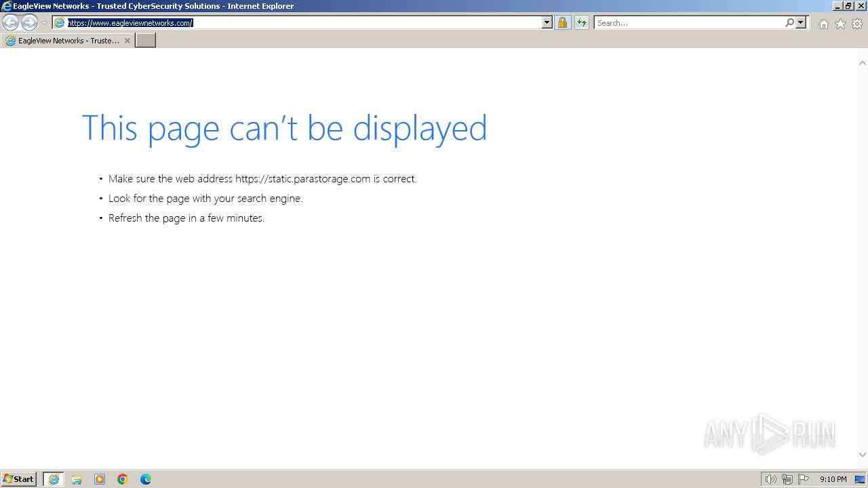Open the recent pages dropdown arrow
Viewport: 868px width, 488px height.
pyautogui.click(x=44, y=23)
